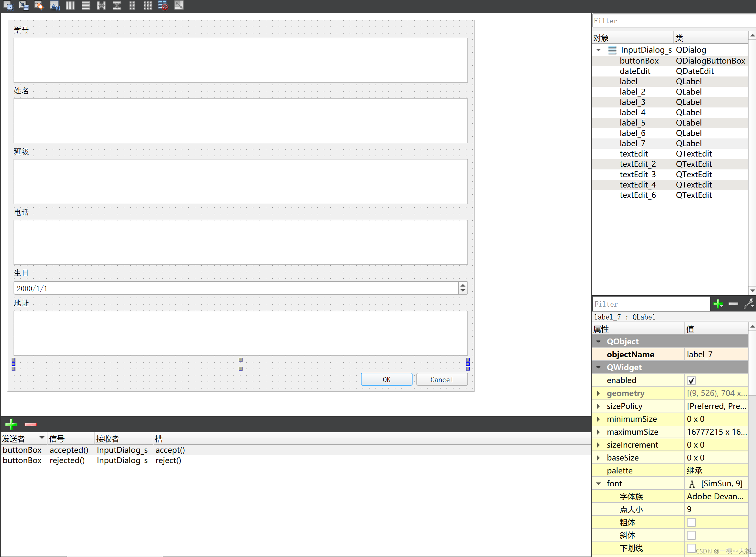The image size is (756, 557).
Task: Collapse the font property
Action: (x=598, y=483)
